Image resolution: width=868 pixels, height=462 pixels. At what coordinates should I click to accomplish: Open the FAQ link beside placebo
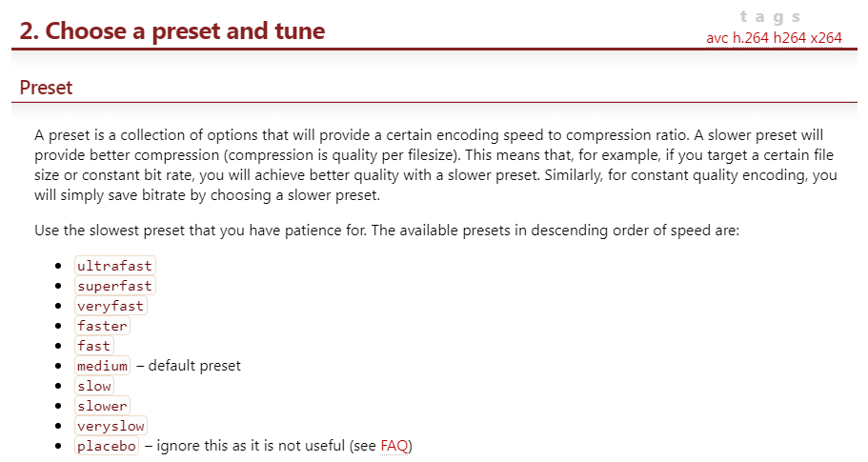(x=394, y=446)
